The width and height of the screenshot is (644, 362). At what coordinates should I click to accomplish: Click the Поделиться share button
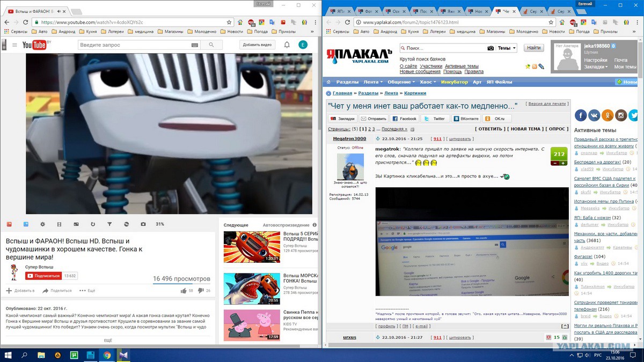point(56,291)
